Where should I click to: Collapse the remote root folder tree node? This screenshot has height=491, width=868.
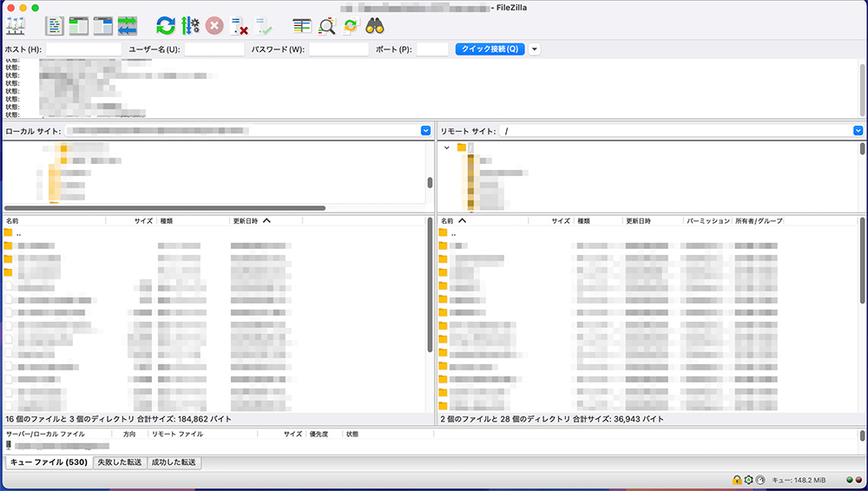click(447, 147)
